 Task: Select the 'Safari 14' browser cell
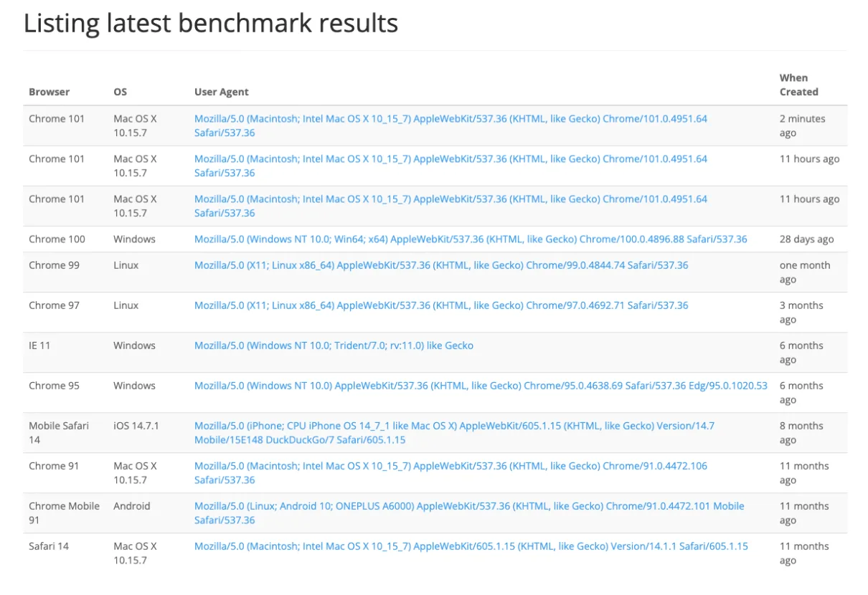click(x=49, y=546)
